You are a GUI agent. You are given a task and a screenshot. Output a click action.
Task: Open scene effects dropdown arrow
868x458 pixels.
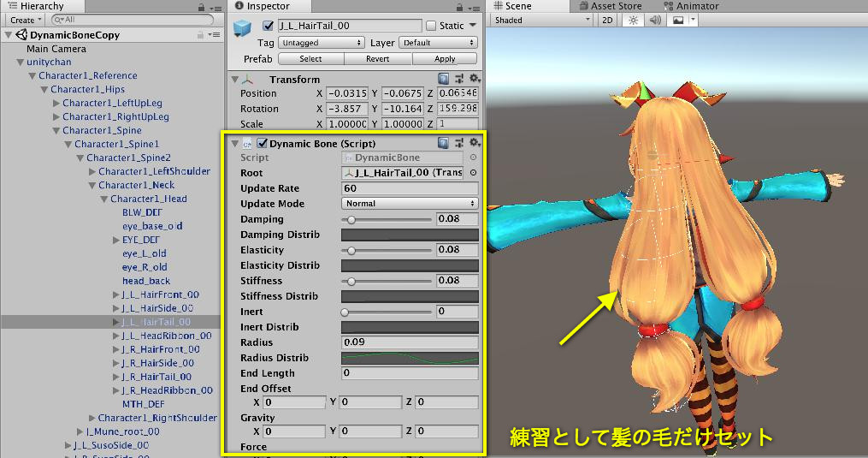click(693, 21)
